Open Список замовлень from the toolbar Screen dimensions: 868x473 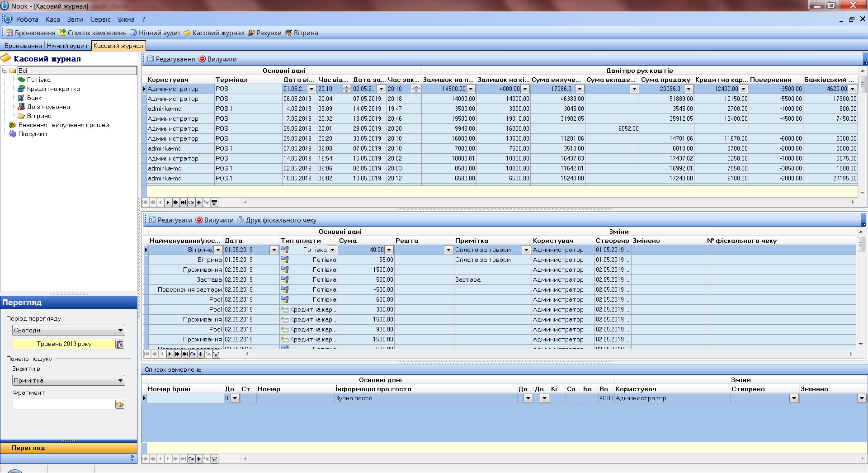(93, 33)
